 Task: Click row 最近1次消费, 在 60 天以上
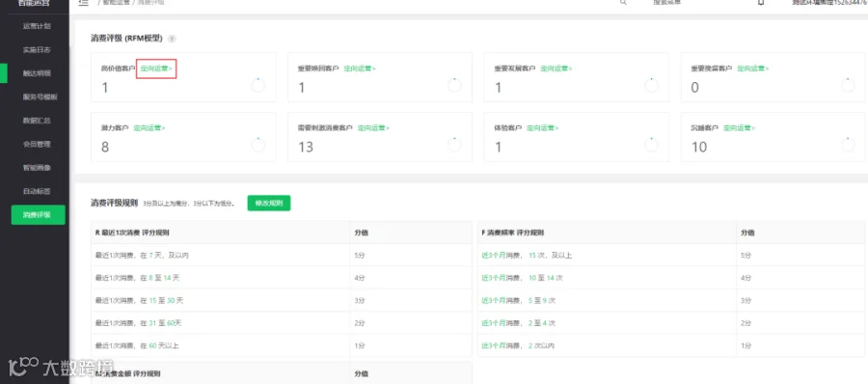(282, 345)
